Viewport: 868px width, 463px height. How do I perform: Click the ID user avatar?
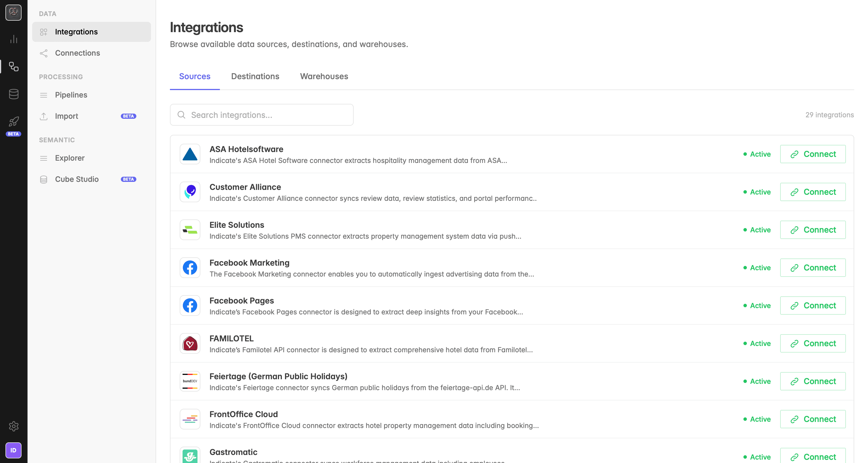pyautogui.click(x=13, y=450)
